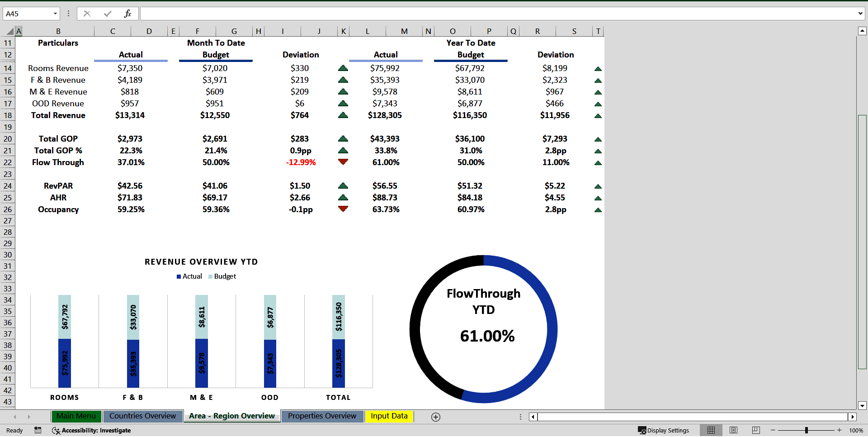
Task: Click the ROOMS Actual bar $75,992
Action: (x=65, y=363)
